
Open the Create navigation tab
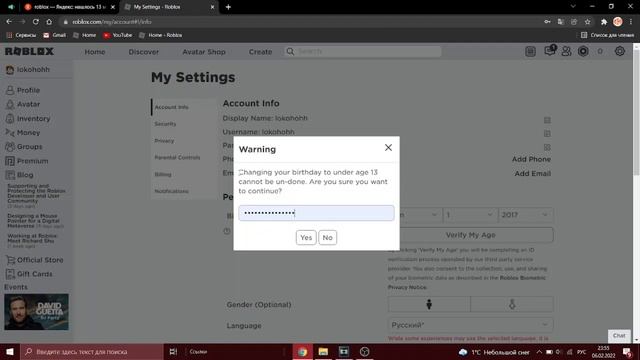(x=260, y=52)
